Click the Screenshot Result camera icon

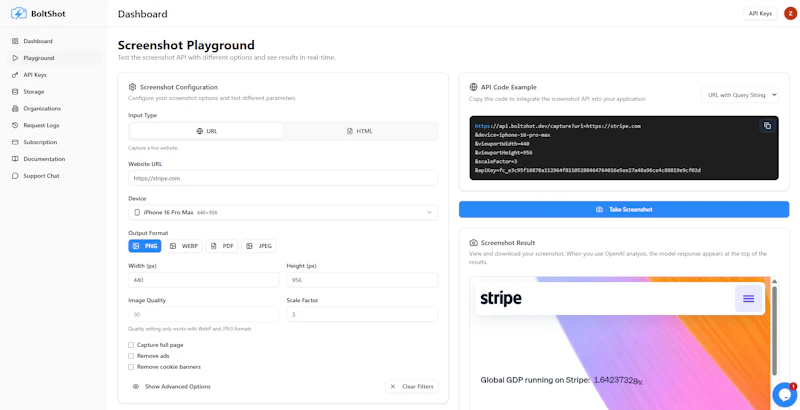pyautogui.click(x=473, y=243)
